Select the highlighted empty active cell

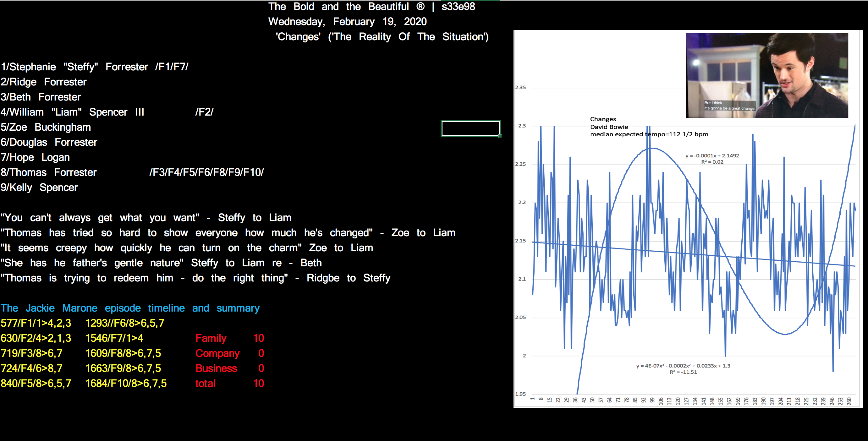coord(470,128)
